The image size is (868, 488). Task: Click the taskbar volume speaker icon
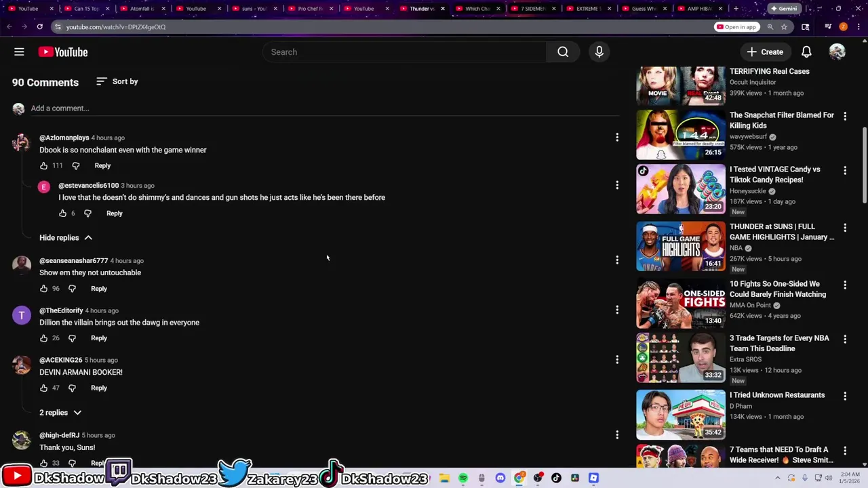(828, 478)
